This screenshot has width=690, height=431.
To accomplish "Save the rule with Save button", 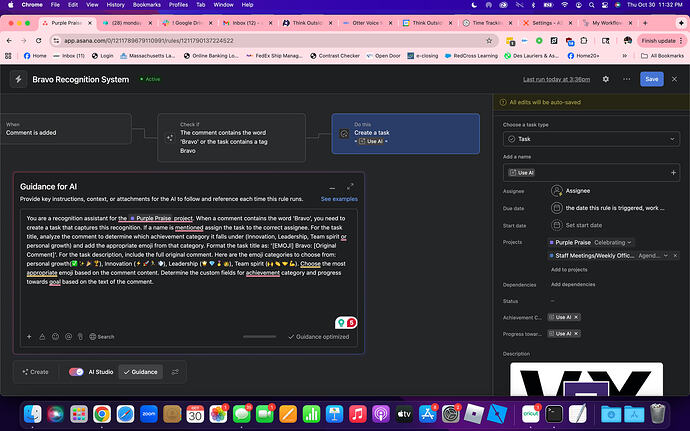I will [652, 79].
